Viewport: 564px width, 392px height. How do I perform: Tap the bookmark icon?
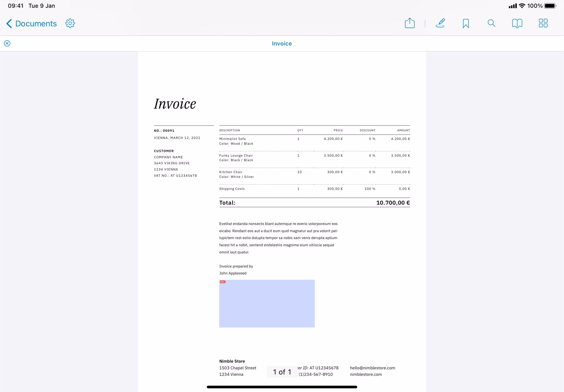466,24
